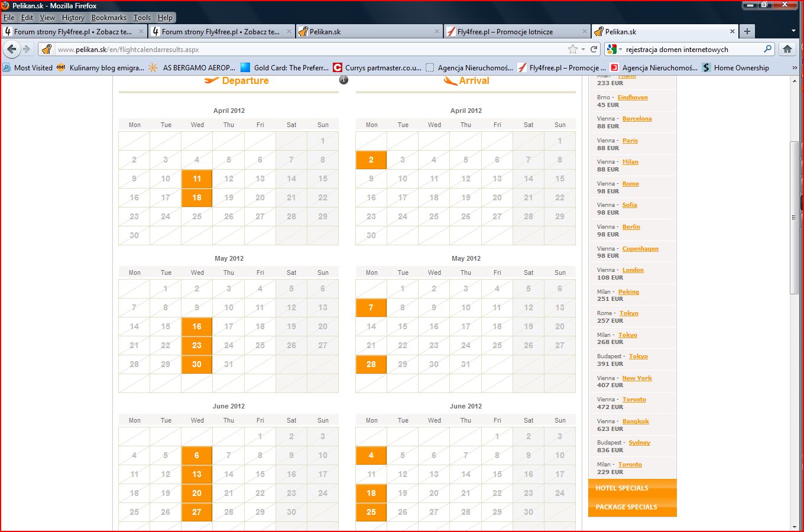Select arrival date June 4
Image resolution: width=804 pixels, height=532 pixels.
point(371,455)
